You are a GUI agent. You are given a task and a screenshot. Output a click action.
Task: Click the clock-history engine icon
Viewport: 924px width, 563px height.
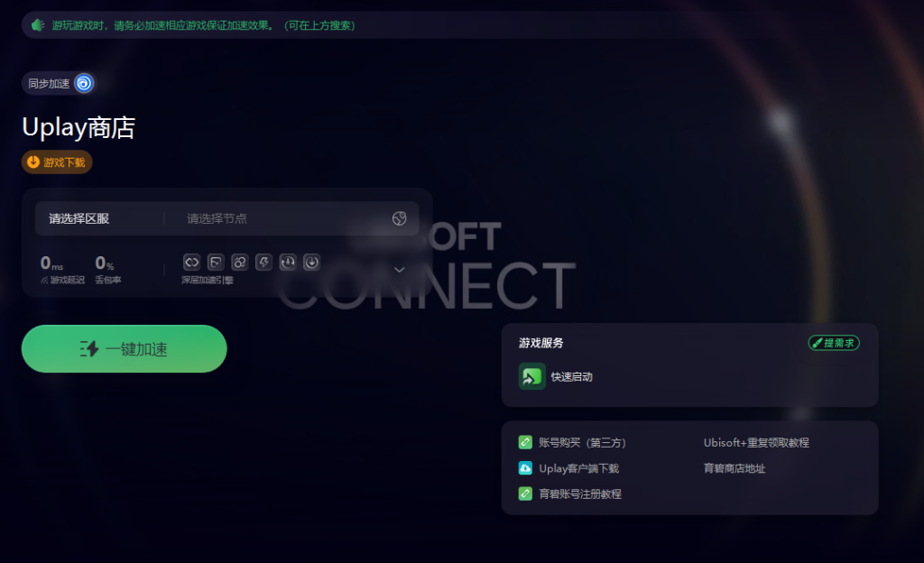288,262
